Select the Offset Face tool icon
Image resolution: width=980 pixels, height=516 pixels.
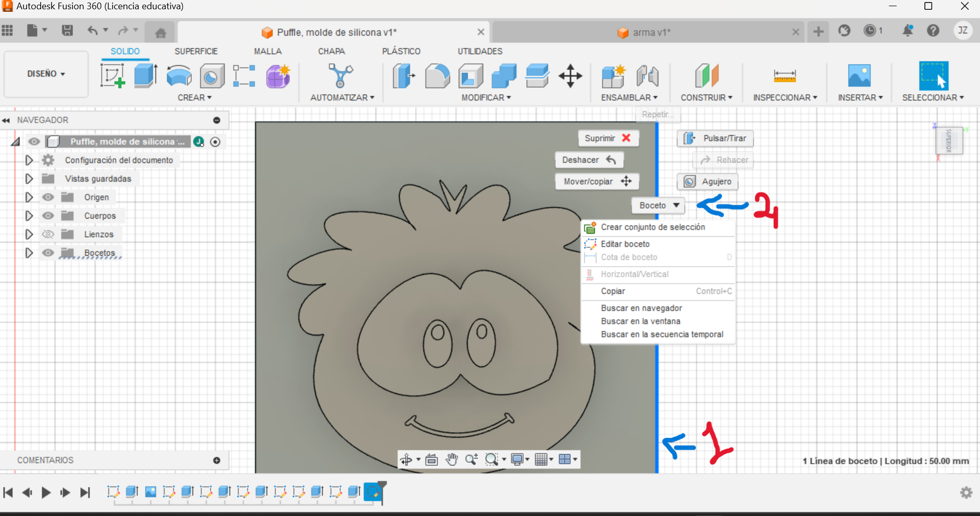[537, 76]
